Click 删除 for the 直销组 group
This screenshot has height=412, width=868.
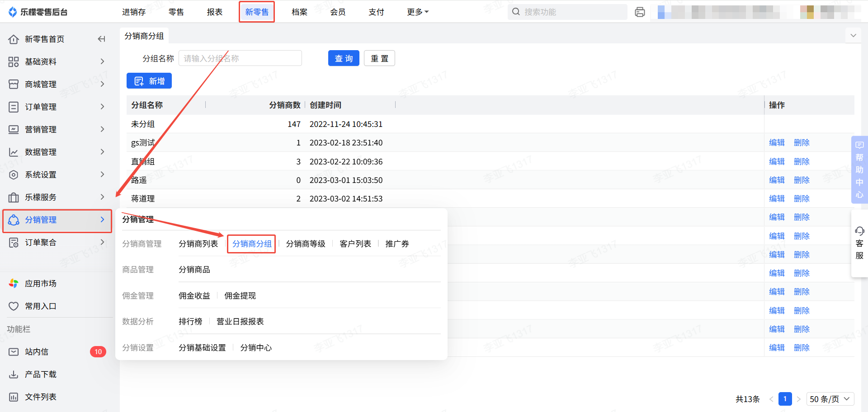(802, 162)
